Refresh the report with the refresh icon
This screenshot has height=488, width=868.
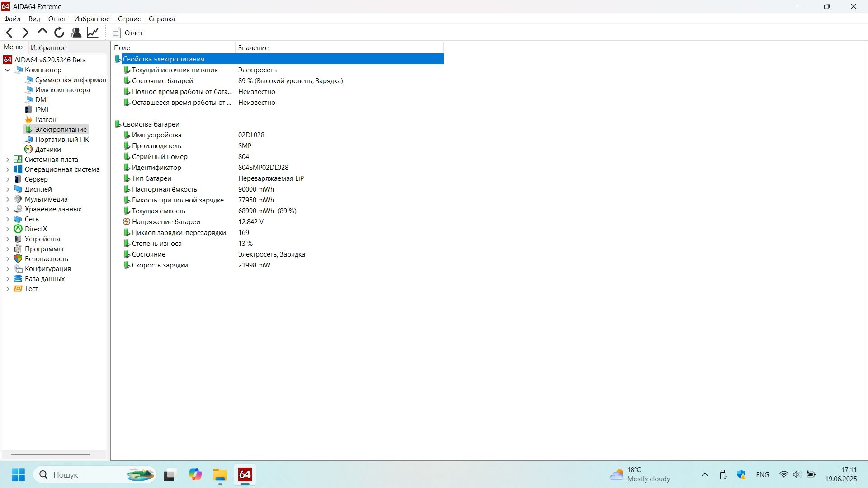(59, 33)
